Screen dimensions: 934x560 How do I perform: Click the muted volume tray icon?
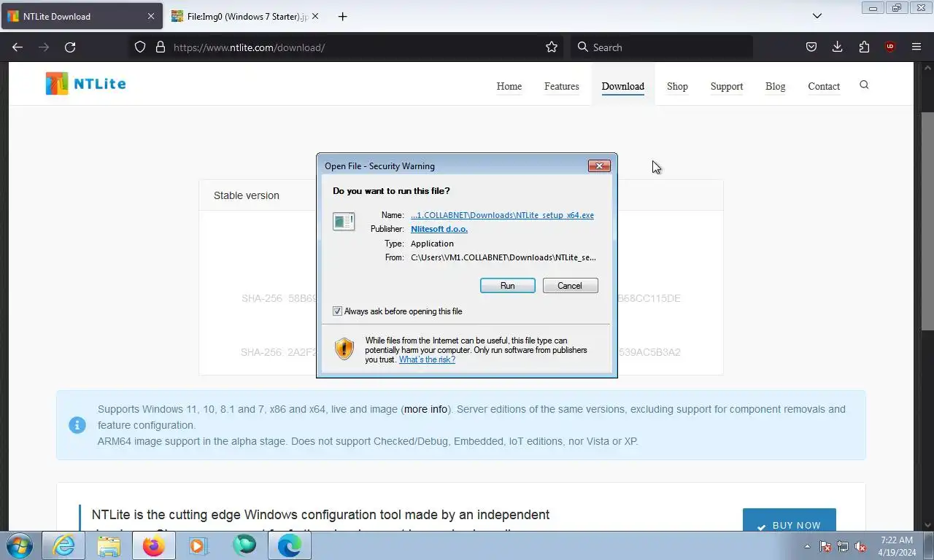pos(860,546)
